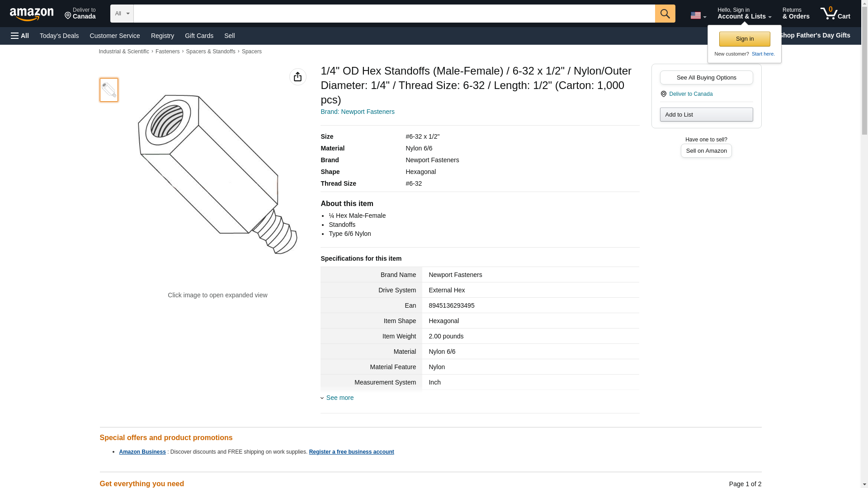Image resolution: width=868 pixels, height=488 pixels.
Task: Click the US flag language selector
Action: pos(698,15)
